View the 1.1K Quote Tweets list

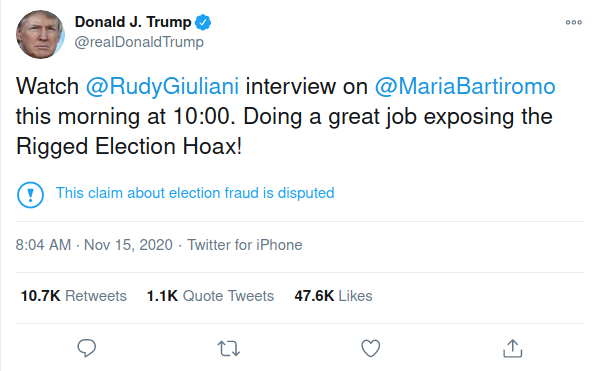point(210,296)
